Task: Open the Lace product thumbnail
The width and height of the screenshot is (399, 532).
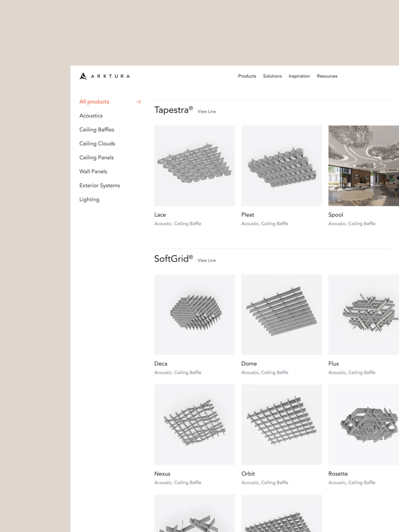Action: point(195,166)
